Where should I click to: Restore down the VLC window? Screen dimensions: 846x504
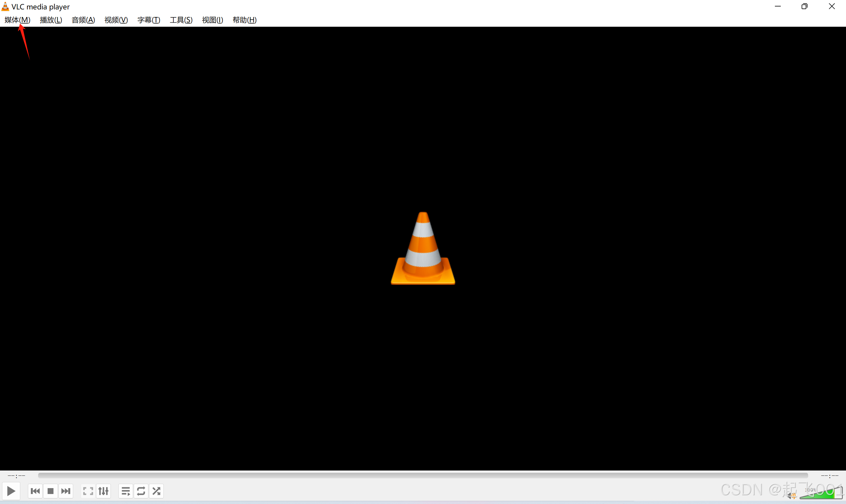pos(805,6)
